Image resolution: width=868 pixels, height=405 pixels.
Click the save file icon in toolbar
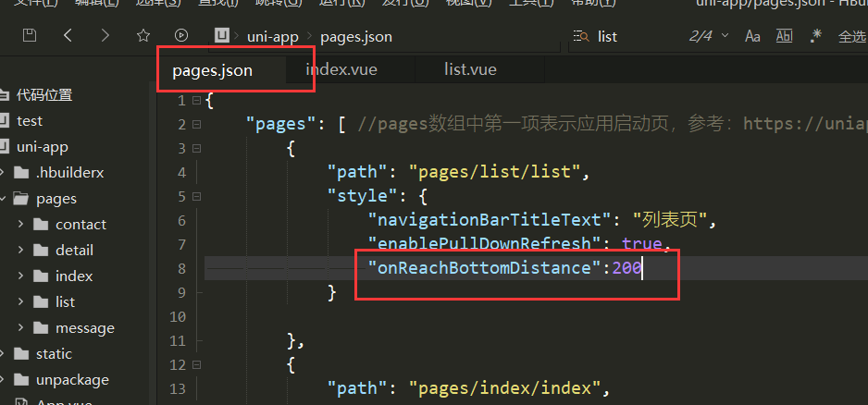coord(30,36)
